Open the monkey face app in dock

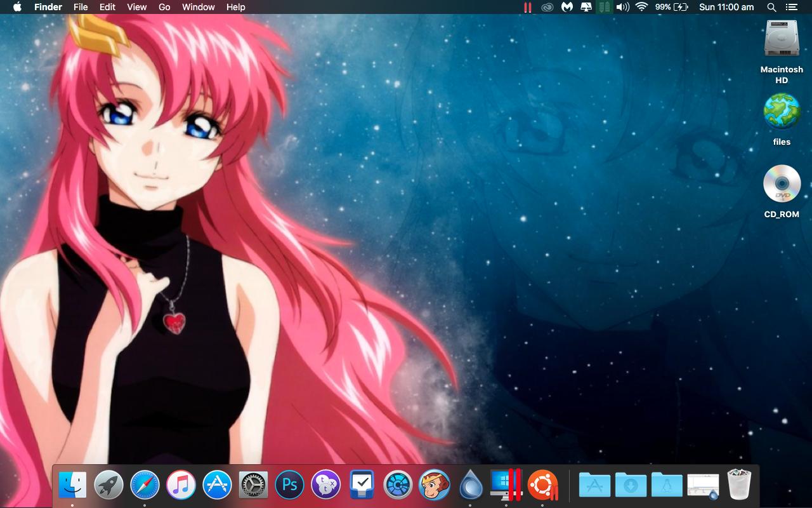434,485
